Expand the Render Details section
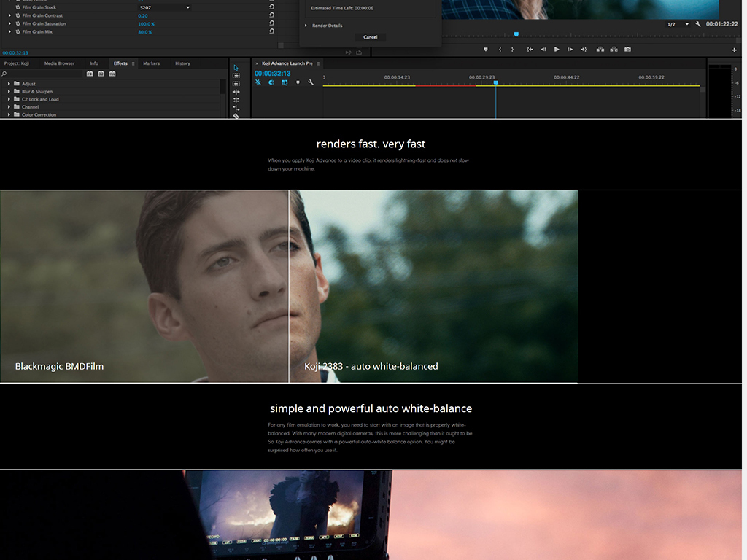This screenshot has height=560, width=747. 306,26
